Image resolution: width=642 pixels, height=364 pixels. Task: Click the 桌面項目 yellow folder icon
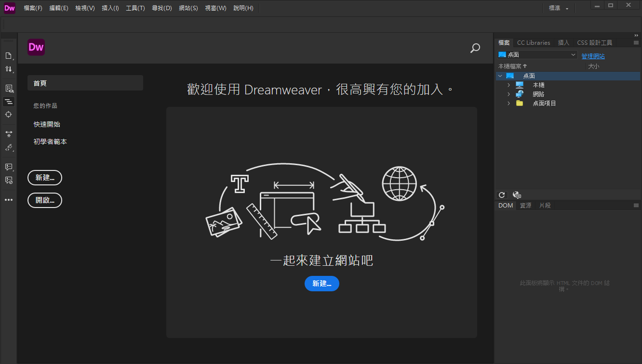tap(520, 103)
